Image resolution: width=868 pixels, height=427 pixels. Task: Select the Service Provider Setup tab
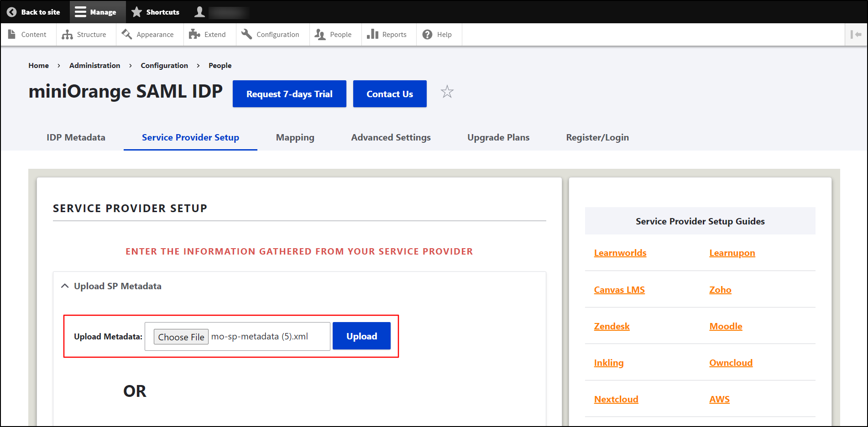point(190,137)
